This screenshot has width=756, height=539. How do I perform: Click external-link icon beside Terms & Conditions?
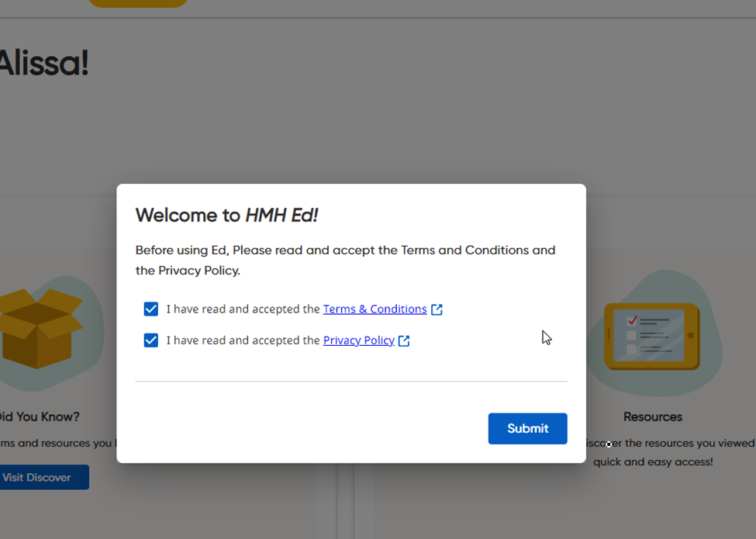pyautogui.click(x=437, y=309)
